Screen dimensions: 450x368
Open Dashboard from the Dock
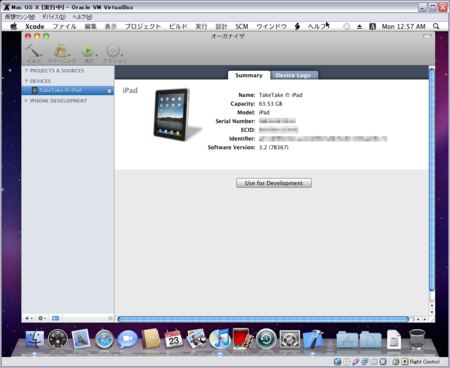coord(58,339)
